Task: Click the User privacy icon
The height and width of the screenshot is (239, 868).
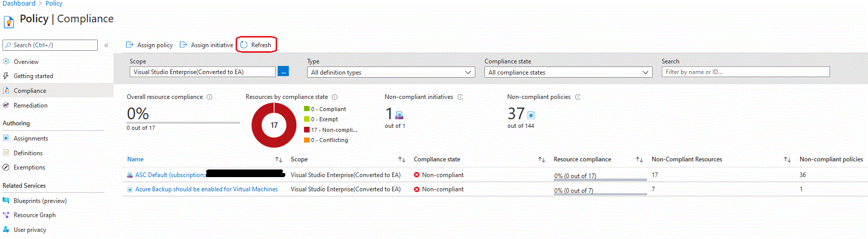Action: pos(6,229)
